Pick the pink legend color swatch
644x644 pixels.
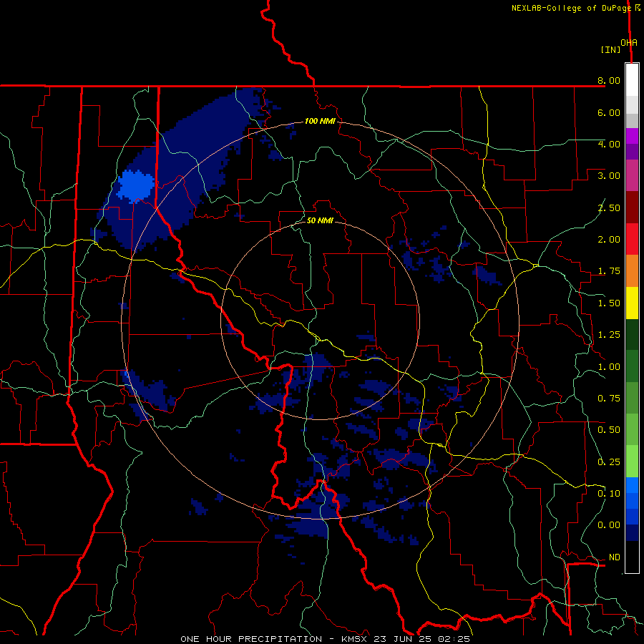[632, 175]
